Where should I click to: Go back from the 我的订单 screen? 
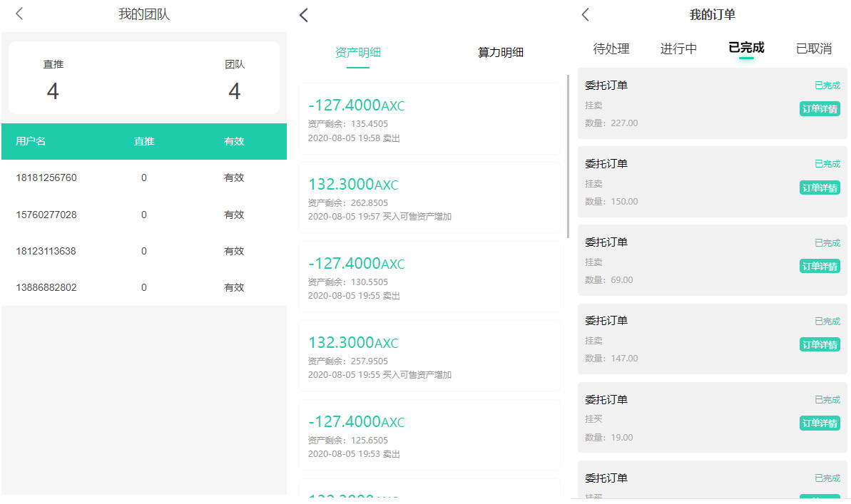pos(585,15)
